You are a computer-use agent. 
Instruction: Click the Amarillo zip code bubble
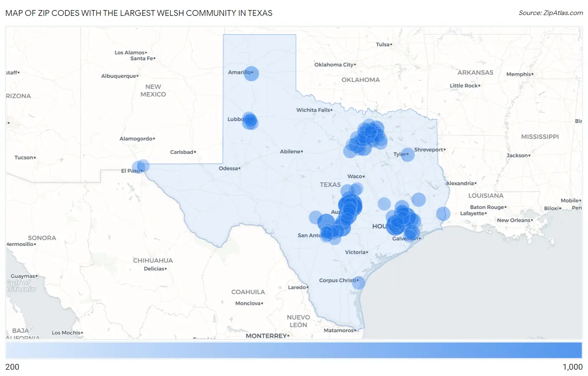[x=251, y=74]
